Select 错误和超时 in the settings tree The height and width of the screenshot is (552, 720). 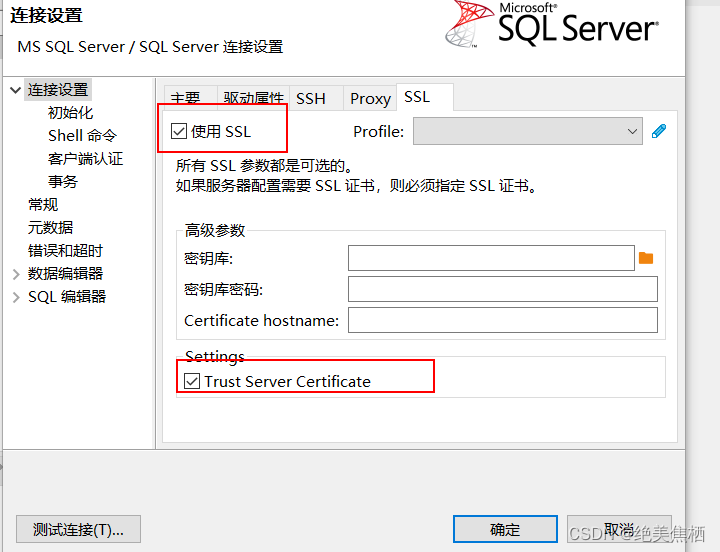pyautogui.click(x=65, y=251)
